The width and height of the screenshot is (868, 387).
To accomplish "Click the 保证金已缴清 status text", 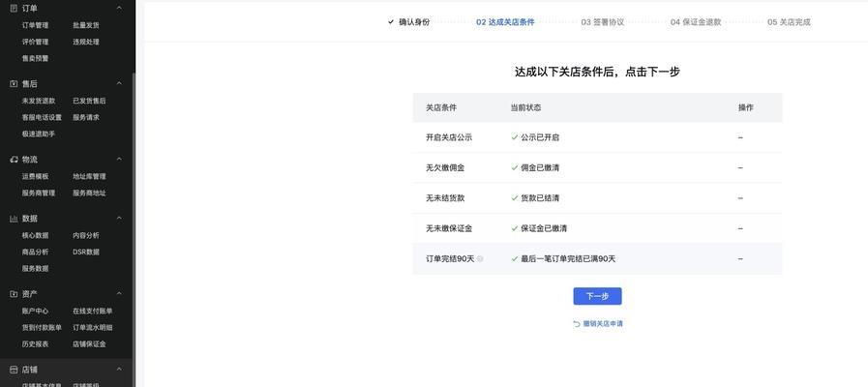I will pos(544,228).
